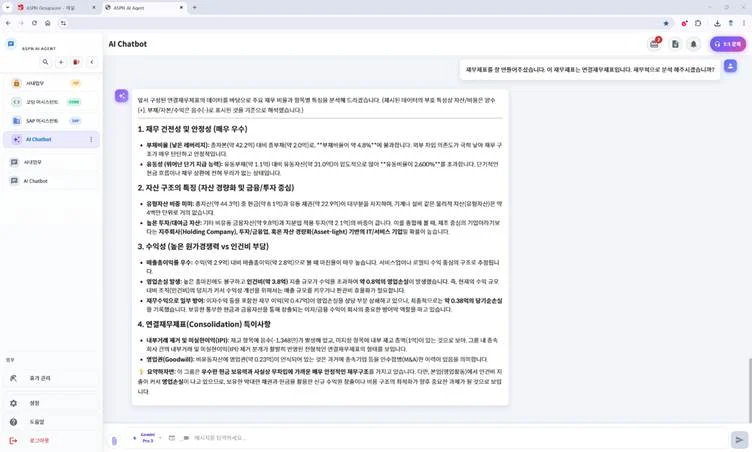
Task: Click the chat vertical scrollbar
Action: 750,390
